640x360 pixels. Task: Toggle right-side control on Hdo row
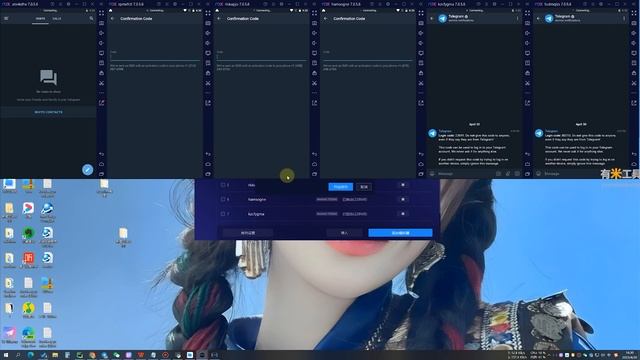coord(403,185)
